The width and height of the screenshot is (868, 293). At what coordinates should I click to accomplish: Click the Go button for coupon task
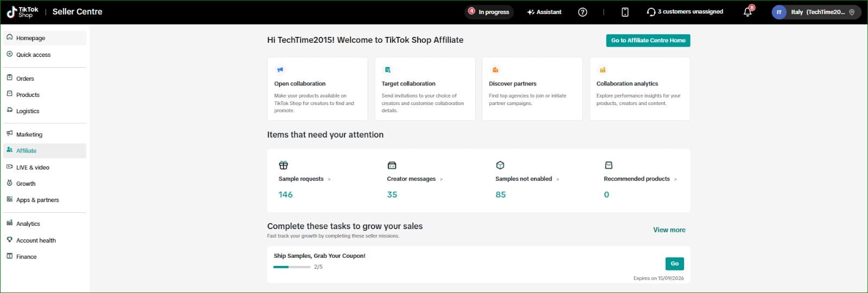pos(674,264)
